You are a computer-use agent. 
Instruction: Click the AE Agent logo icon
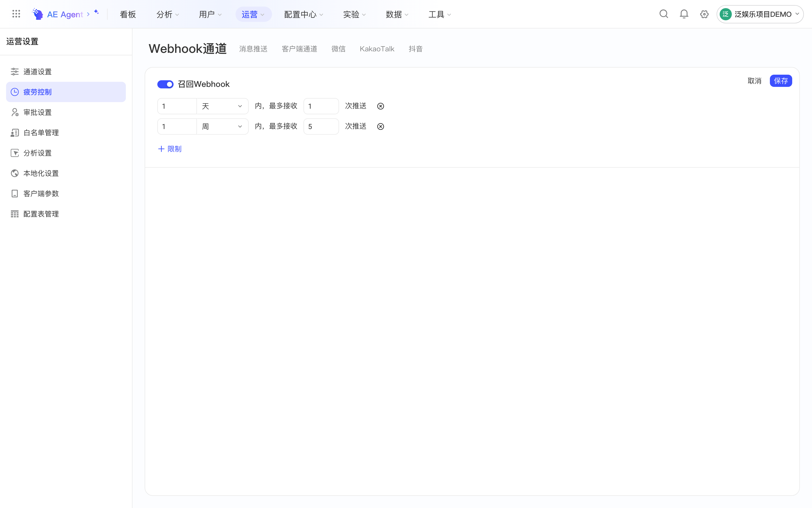[x=38, y=14]
